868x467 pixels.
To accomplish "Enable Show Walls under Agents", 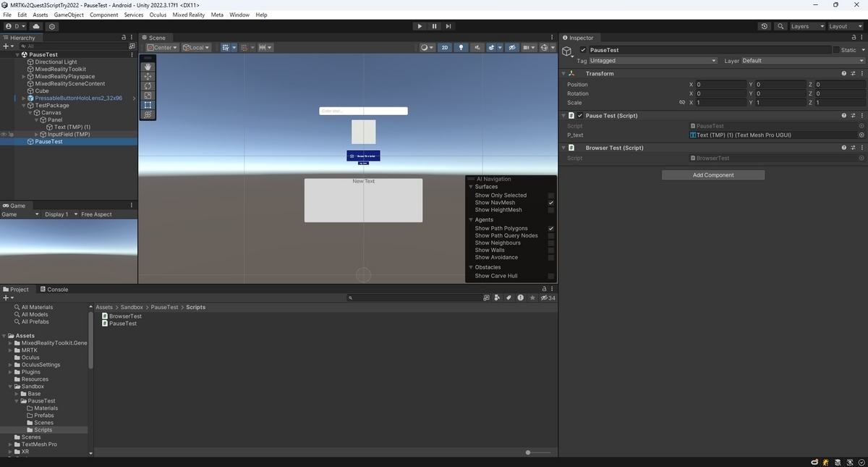I will pyautogui.click(x=551, y=250).
